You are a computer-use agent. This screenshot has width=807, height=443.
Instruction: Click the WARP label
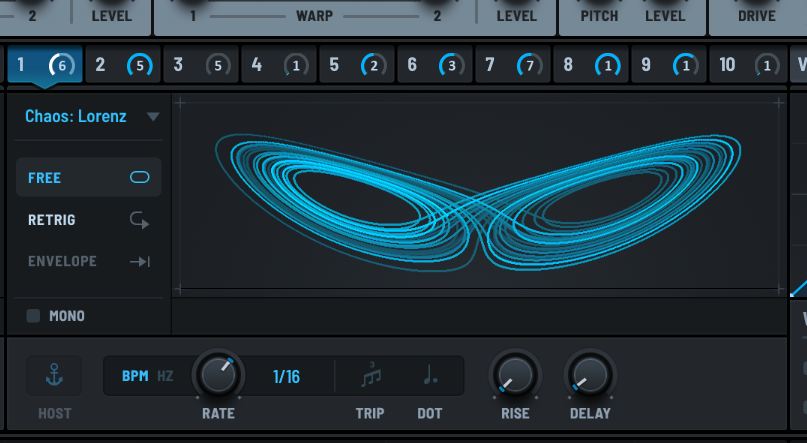coord(314,16)
